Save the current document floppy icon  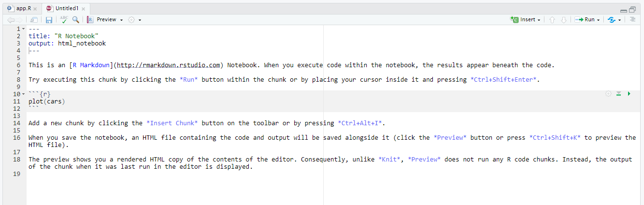point(49,20)
